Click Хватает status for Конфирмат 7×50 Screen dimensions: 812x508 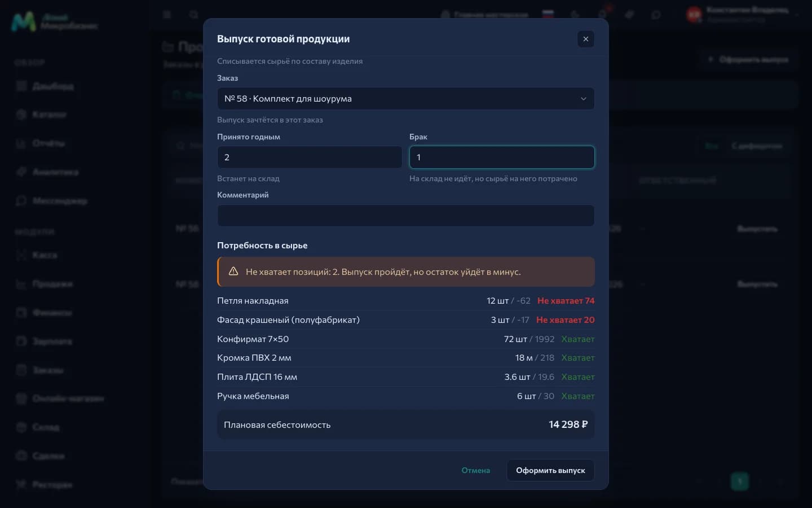578,339
